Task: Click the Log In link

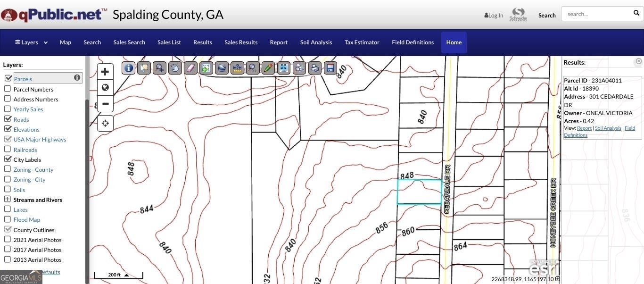Action: [494, 16]
